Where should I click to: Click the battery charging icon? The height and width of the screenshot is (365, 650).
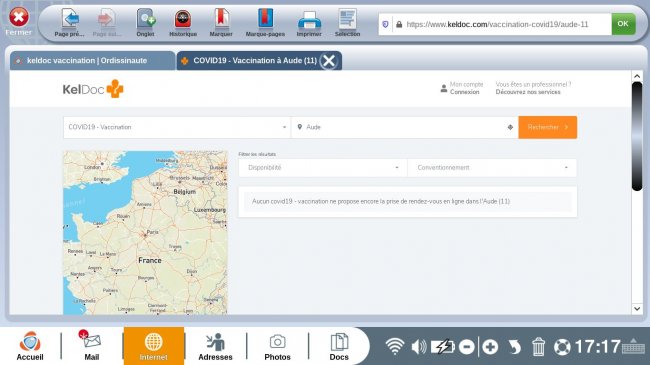443,347
